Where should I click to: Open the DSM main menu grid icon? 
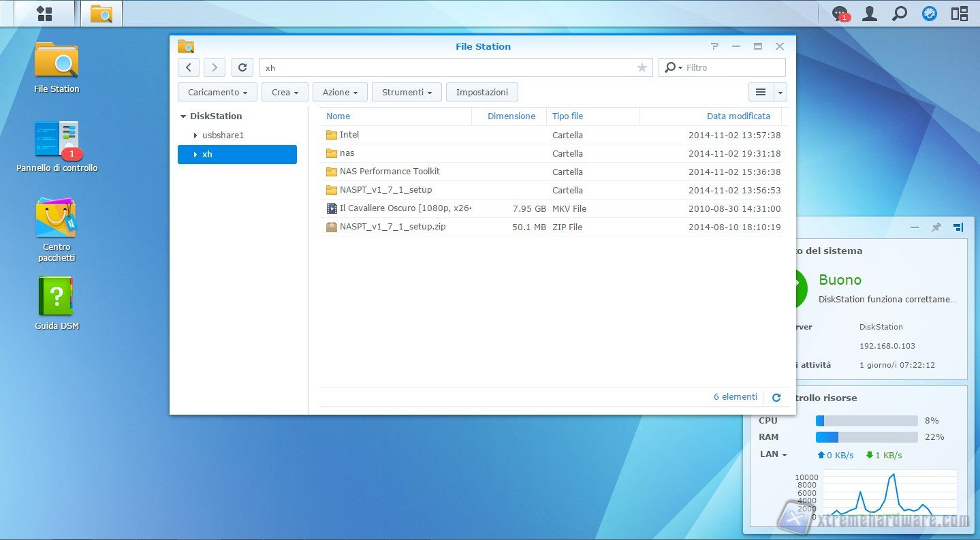(44, 14)
